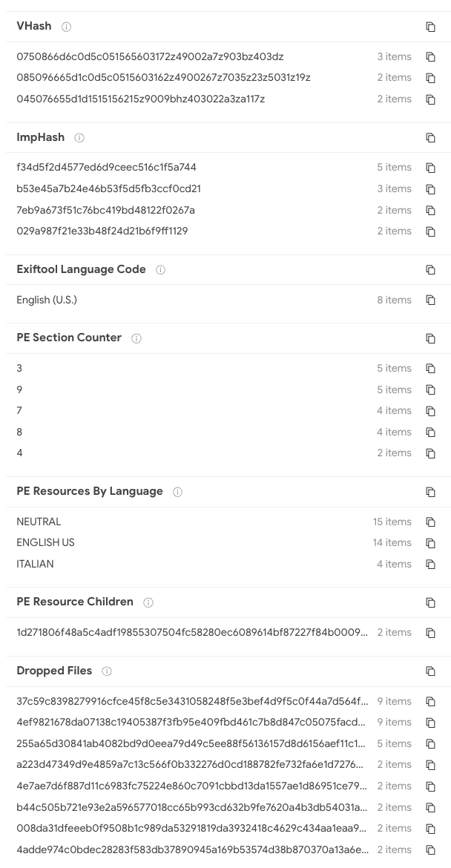The image size is (451, 868).
Task: Copy all VHash values
Action: [430, 27]
